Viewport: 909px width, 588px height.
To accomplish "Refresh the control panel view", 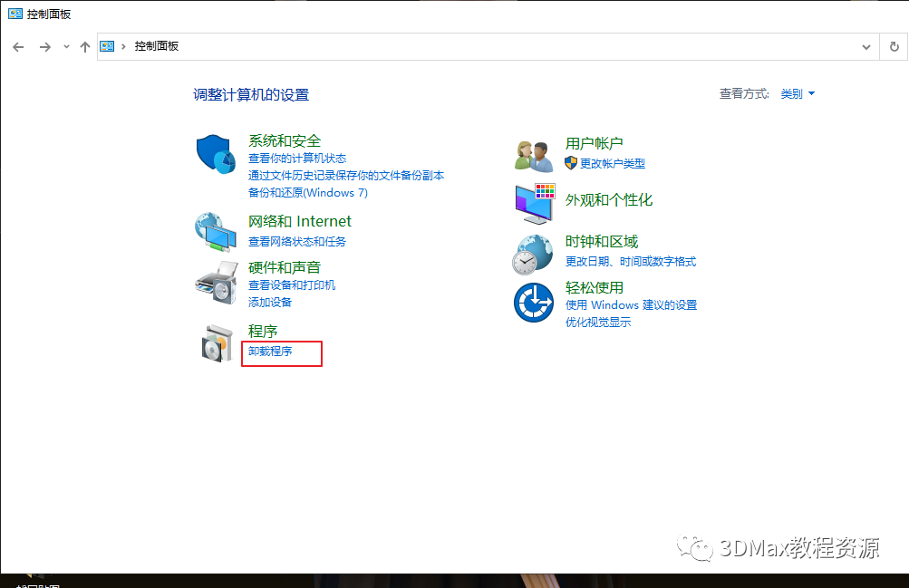I will pos(894,47).
